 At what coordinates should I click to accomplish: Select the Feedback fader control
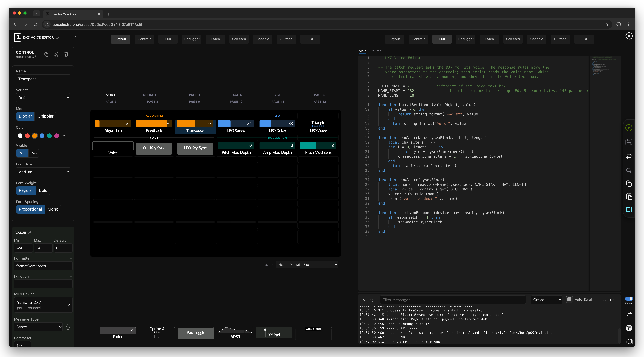point(154,127)
